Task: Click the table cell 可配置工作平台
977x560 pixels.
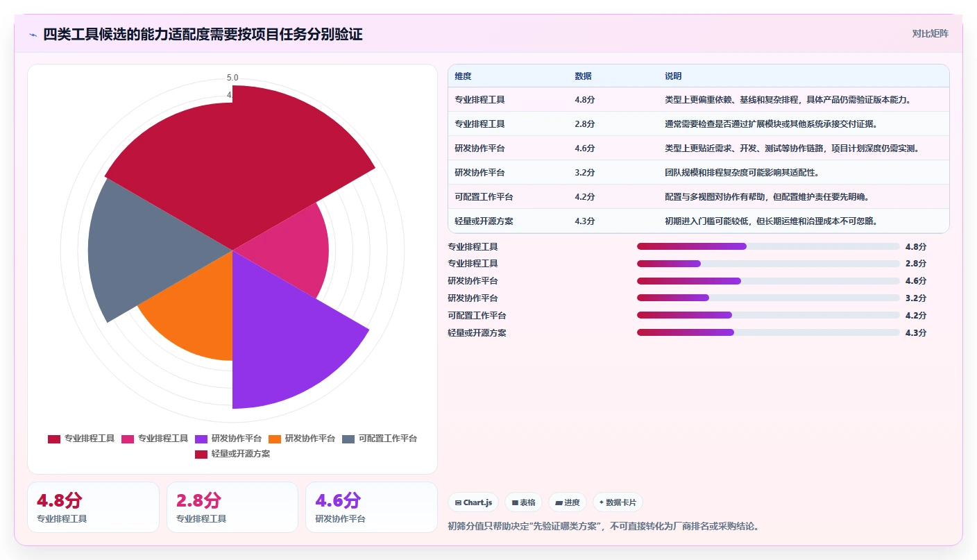Action: click(x=484, y=197)
